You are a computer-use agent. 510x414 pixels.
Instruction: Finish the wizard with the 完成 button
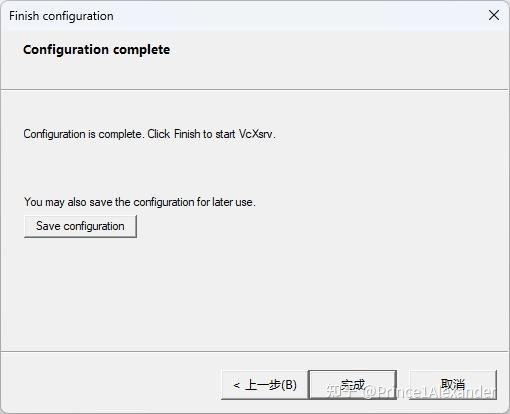(353, 385)
